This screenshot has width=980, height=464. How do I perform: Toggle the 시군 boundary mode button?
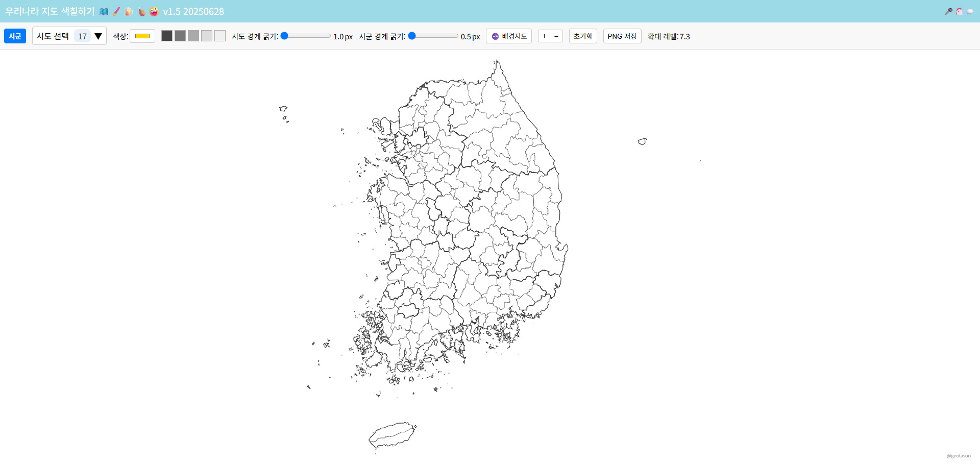[x=15, y=36]
